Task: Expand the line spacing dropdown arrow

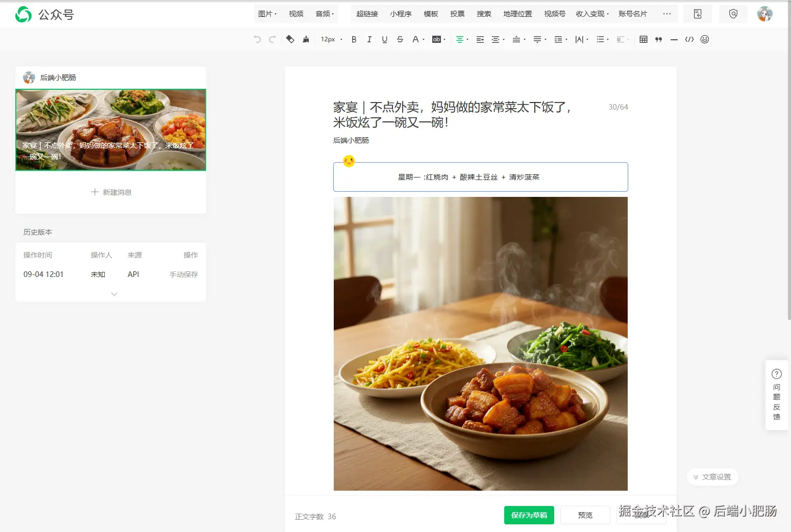Action: [566, 39]
